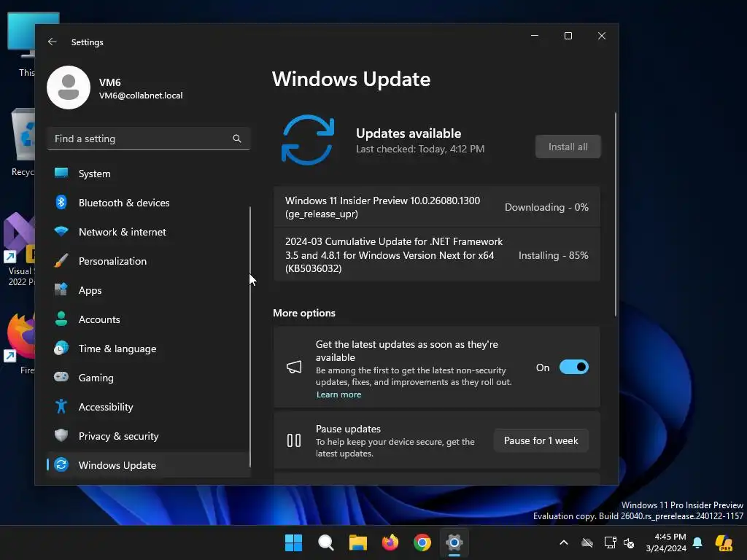Navigate to Network & internet

[x=149, y=231]
